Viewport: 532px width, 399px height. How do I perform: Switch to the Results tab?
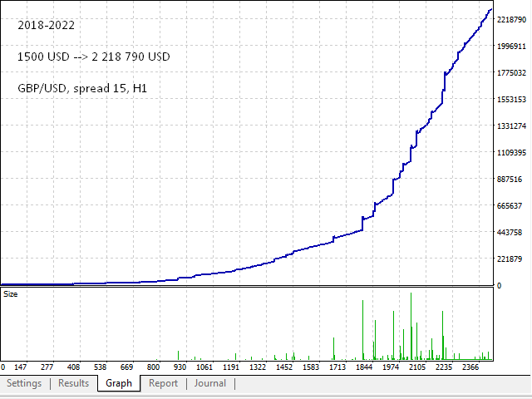click(x=73, y=383)
